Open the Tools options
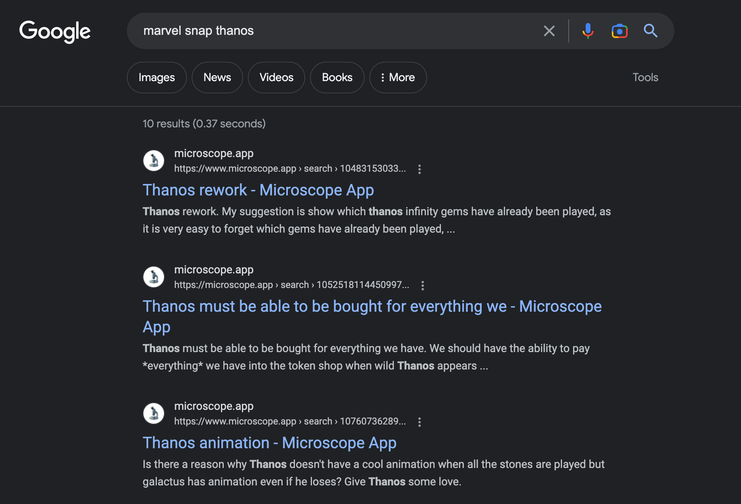741x504 pixels. pyautogui.click(x=645, y=78)
